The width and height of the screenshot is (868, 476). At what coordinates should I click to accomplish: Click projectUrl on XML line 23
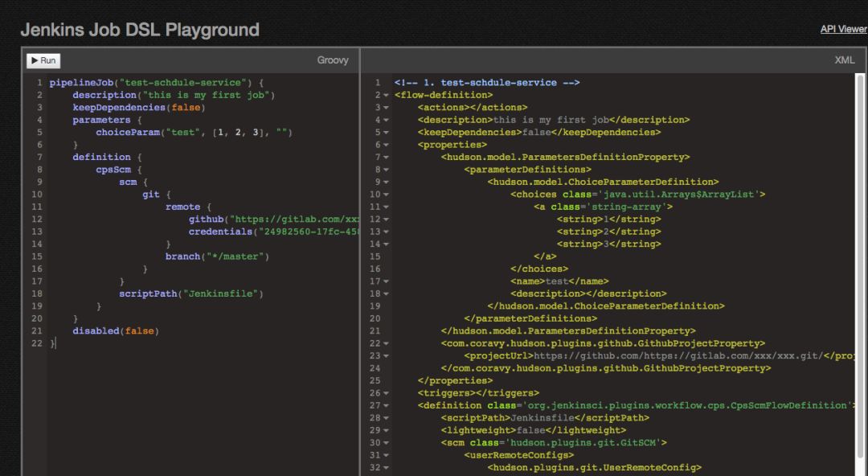pyautogui.click(x=661, y=355)
